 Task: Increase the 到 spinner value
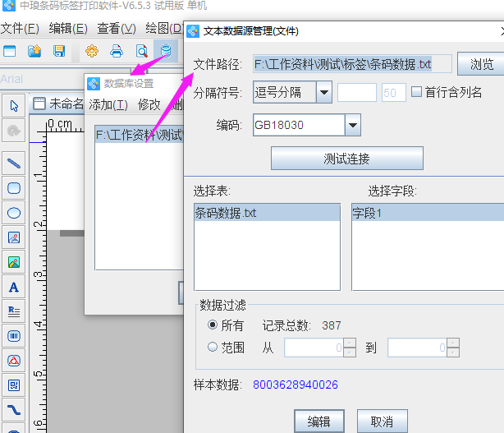click(453, 343)
